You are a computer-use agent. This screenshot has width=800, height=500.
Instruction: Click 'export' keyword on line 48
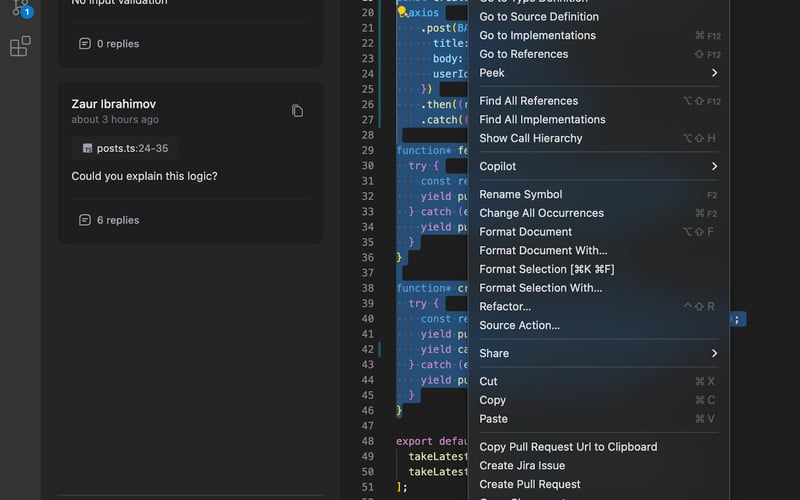414,441
